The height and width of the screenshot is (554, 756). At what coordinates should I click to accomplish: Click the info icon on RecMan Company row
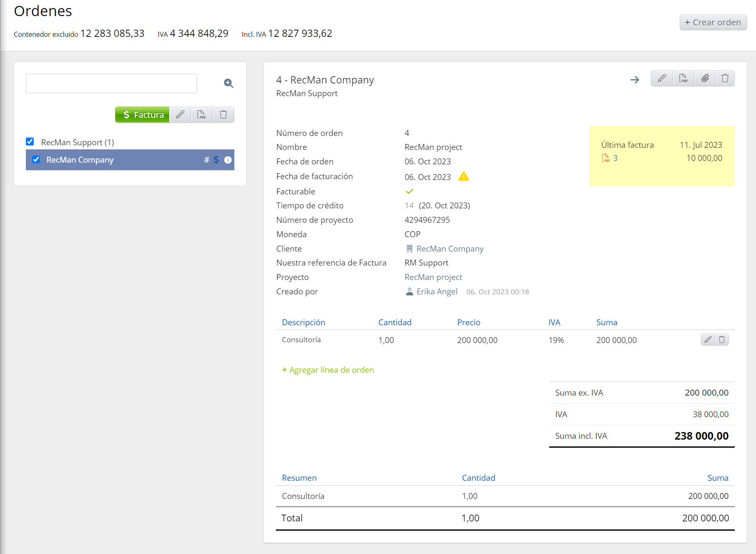[228, 160]
